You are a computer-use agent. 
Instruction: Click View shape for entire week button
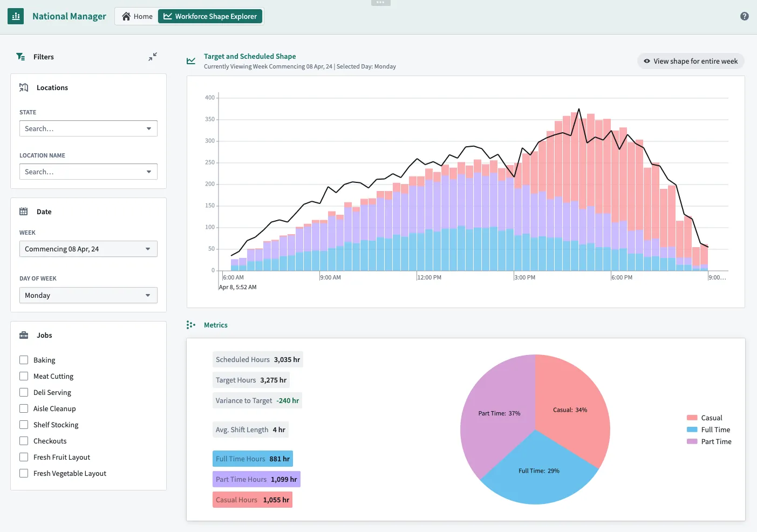coord(691,61)
